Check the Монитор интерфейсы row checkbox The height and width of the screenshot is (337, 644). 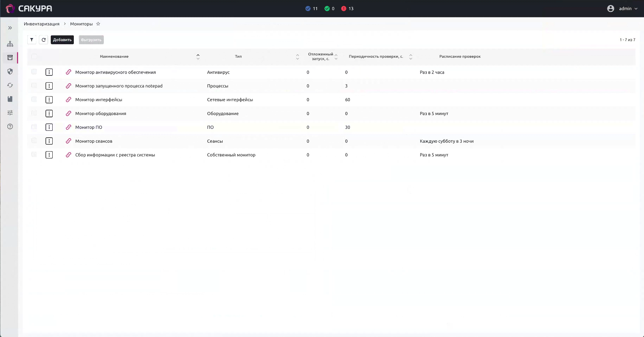coord(34,100)
